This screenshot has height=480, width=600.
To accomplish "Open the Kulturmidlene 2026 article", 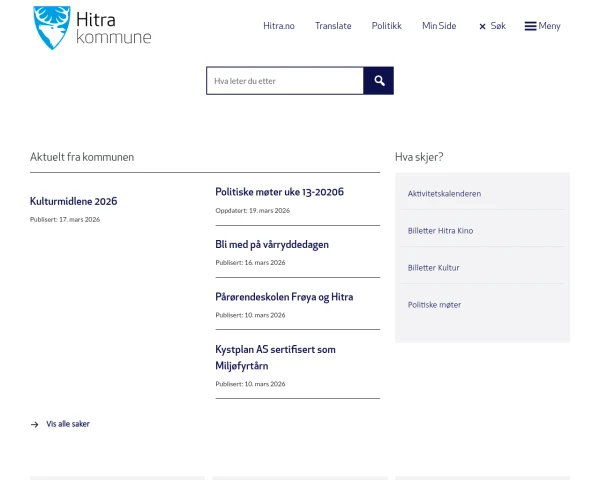I will coord(74,201).
